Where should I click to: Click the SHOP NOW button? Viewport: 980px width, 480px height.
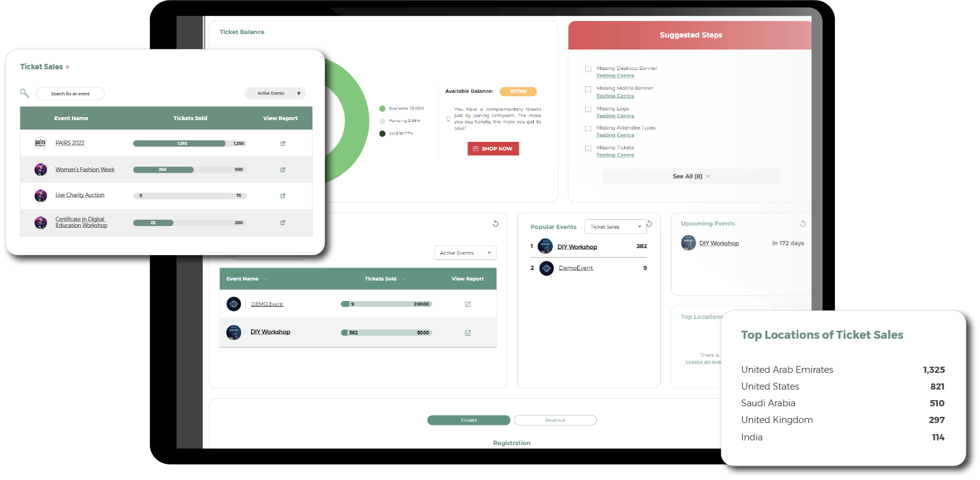pyautogui.click(x=493, y=149)
